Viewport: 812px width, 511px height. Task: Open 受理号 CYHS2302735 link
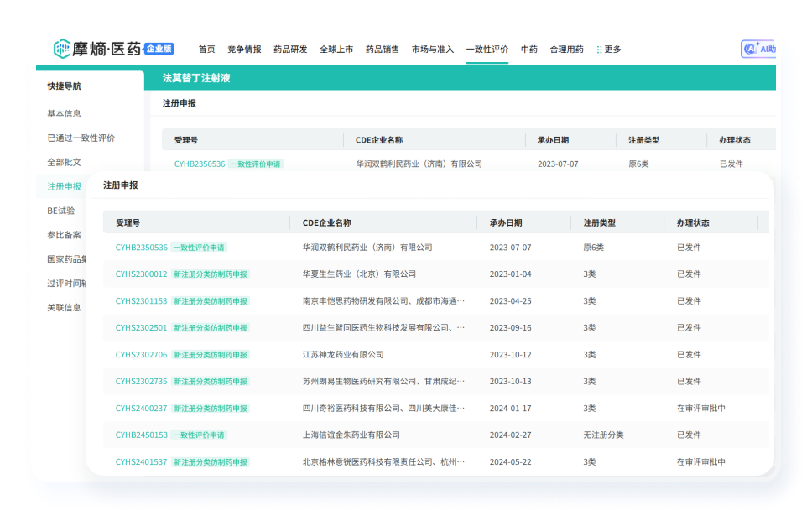click(142, 382)
